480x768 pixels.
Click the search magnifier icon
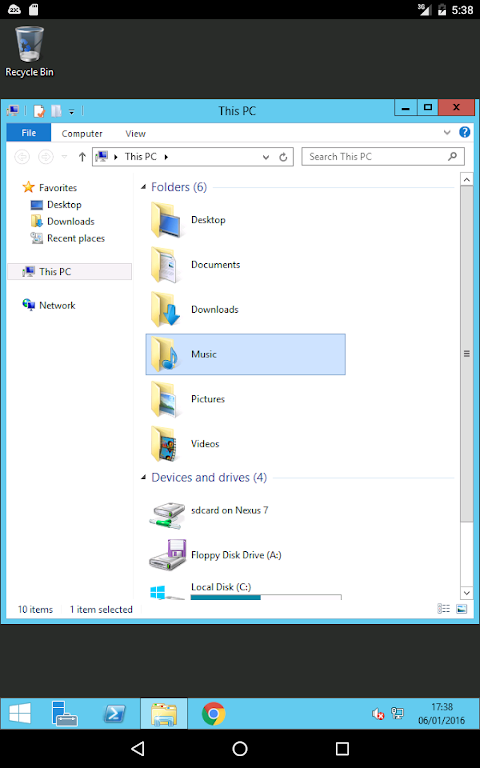coord(453,157)
